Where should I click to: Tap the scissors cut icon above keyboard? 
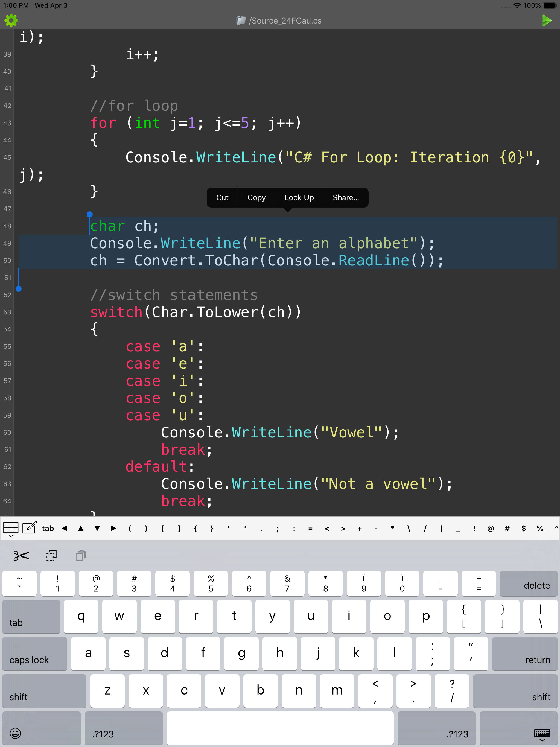21,556
